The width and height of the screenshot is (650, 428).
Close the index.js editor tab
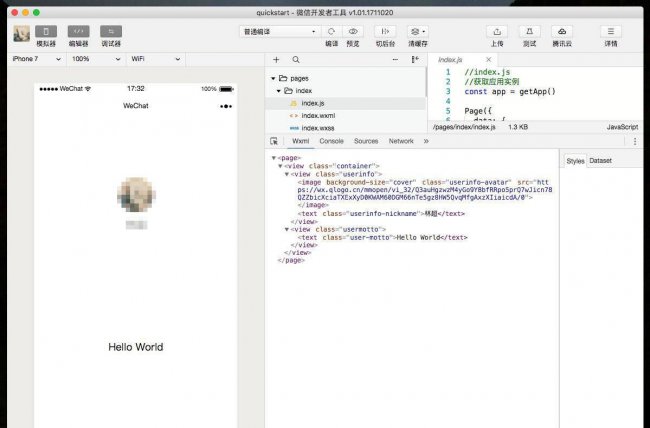[x=488, y=60]
